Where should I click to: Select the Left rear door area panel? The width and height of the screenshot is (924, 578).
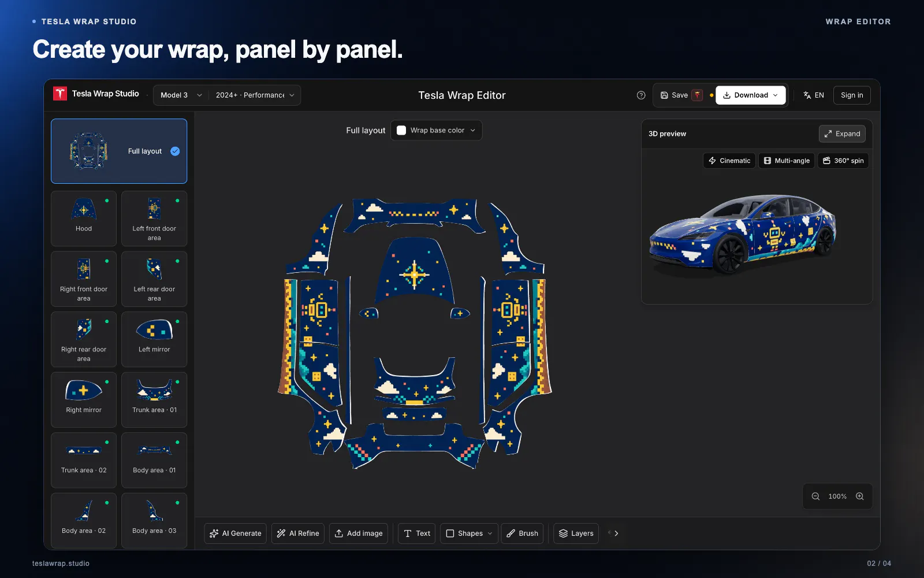coord(154,279)
